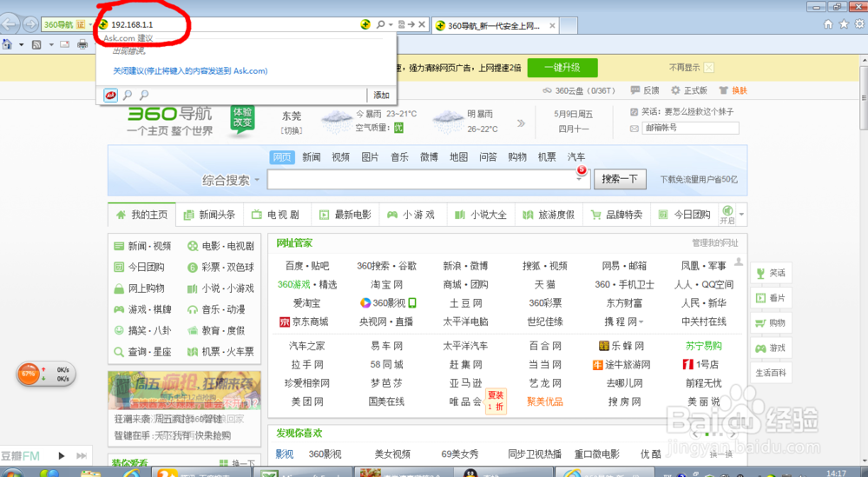868x477 pixels.
Task: Close the yellow banner via 不再显示 X
Action: tap(709, 68)
